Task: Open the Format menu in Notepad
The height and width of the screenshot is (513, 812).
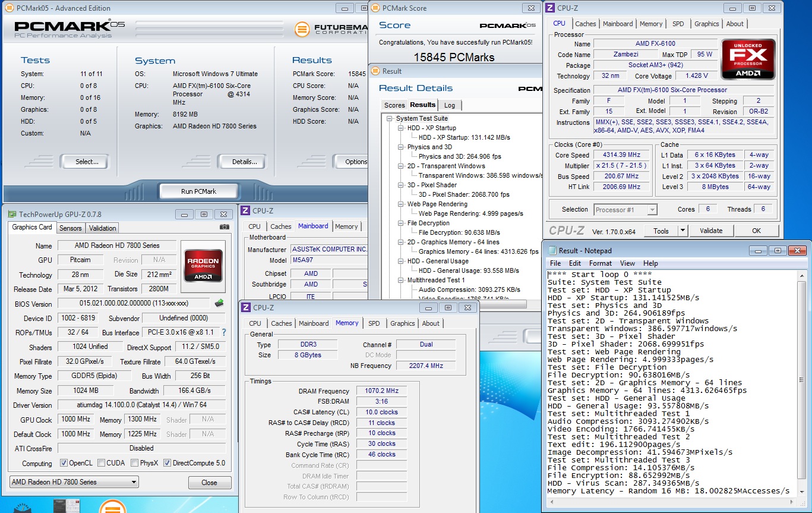Action: (601, 263)
